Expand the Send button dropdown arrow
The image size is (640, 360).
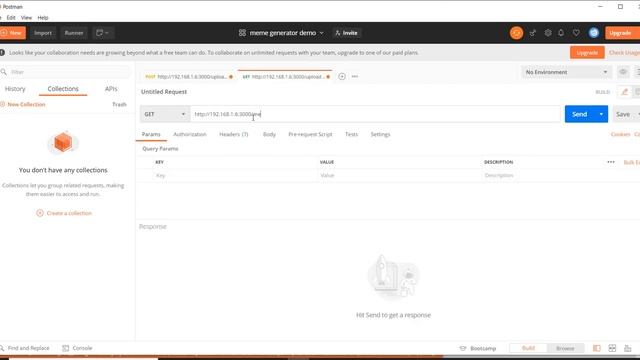tap(601, 114)
